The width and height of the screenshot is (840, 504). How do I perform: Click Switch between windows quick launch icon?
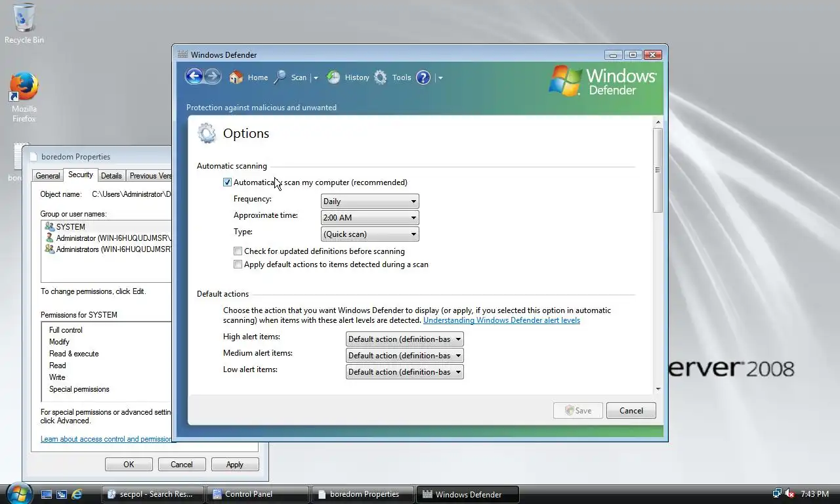coord(62,494)
